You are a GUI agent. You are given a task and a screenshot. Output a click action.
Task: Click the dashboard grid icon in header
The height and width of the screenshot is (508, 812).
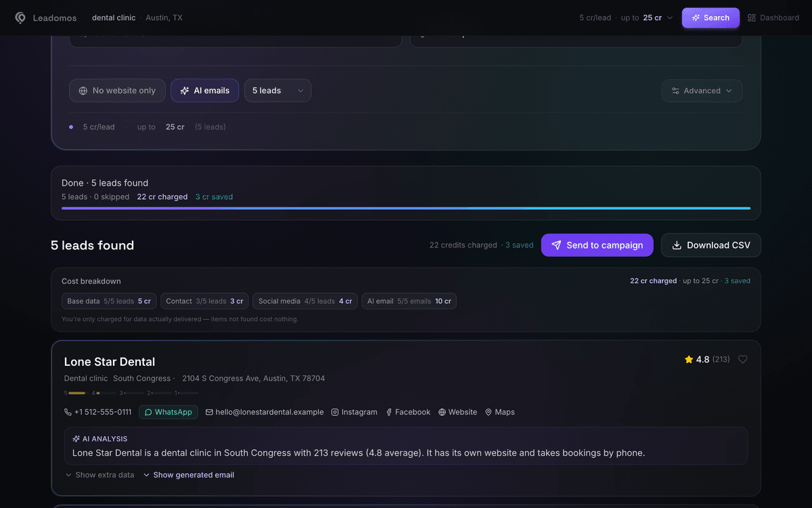tap(752, 18)
